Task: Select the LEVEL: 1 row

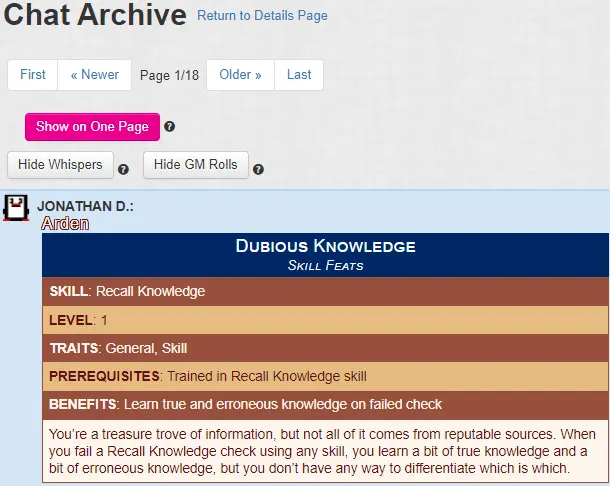Action: click(x=325, y=320)
